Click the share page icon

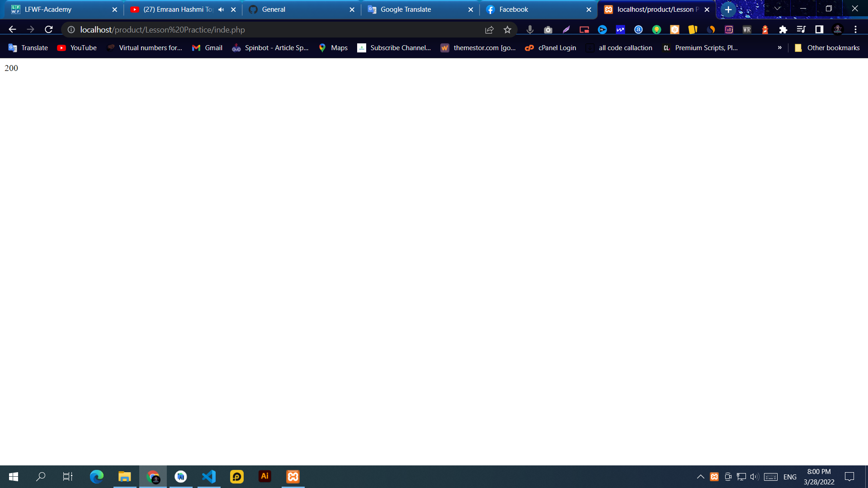coord(489,30)
